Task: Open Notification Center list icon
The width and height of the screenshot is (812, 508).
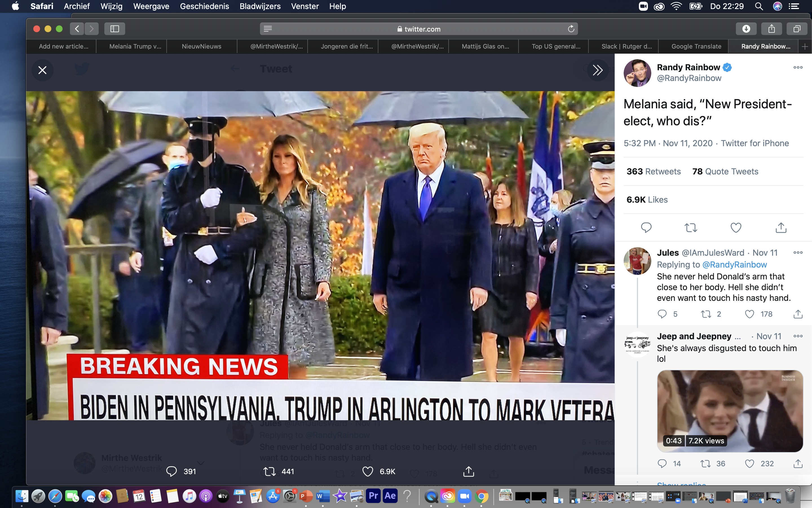Action: (794, 6)
